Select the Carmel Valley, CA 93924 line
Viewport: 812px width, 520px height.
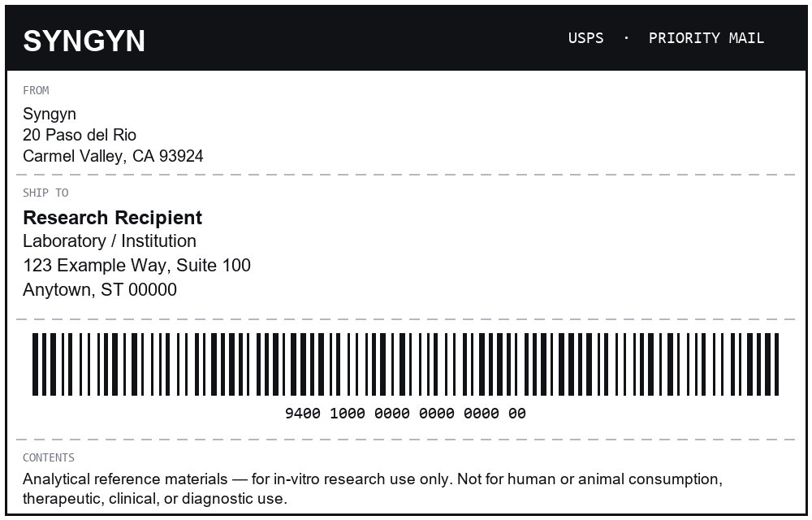click(x=113, y=157)
